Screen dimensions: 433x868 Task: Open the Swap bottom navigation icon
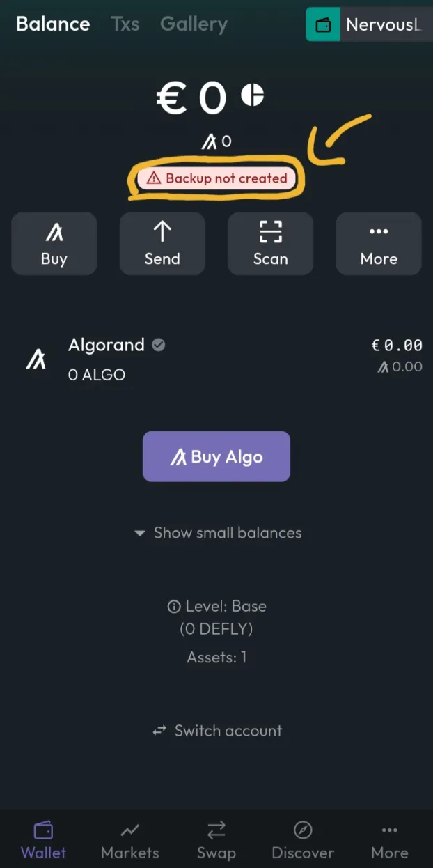pyautogui.click(x=216, y=830)
